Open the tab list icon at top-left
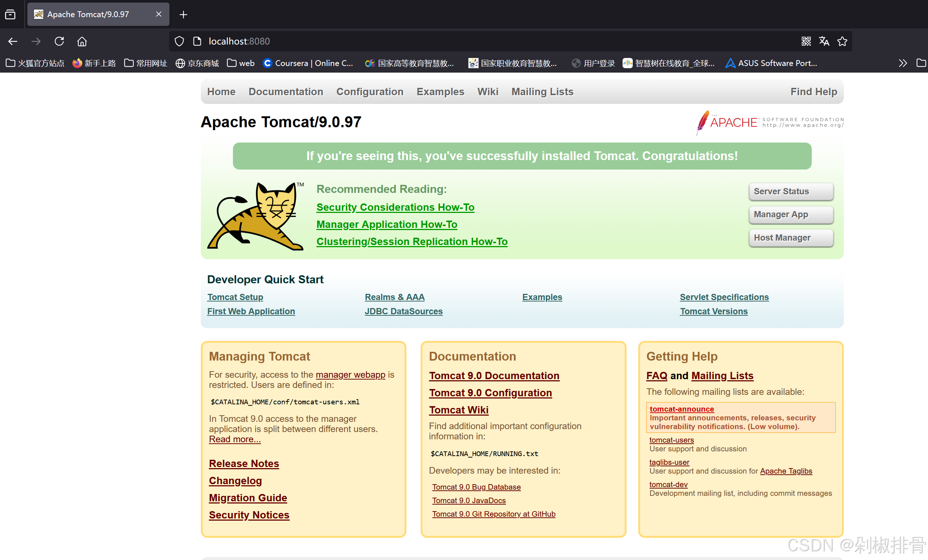928x560 pixels. click(x=10, y=14)
